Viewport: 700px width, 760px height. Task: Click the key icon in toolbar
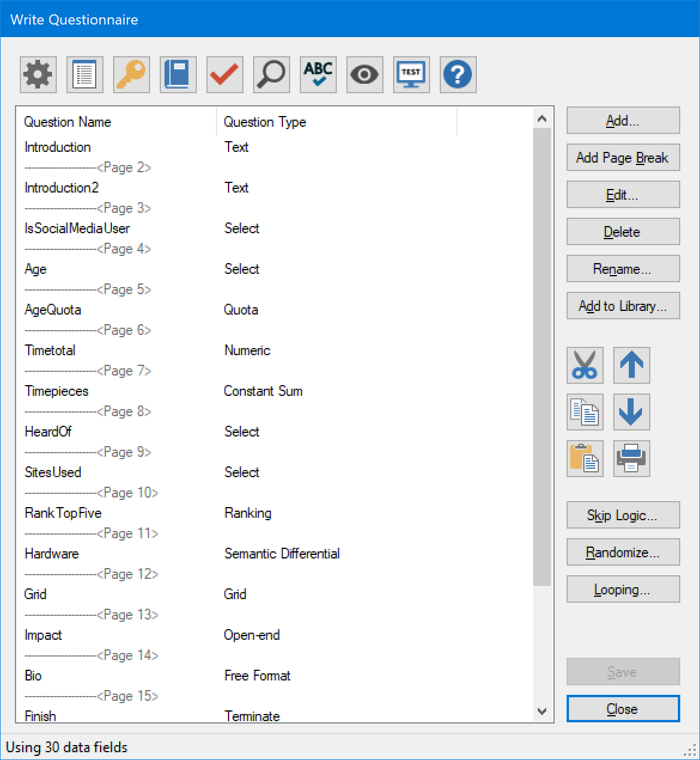[x=132, y=75]
